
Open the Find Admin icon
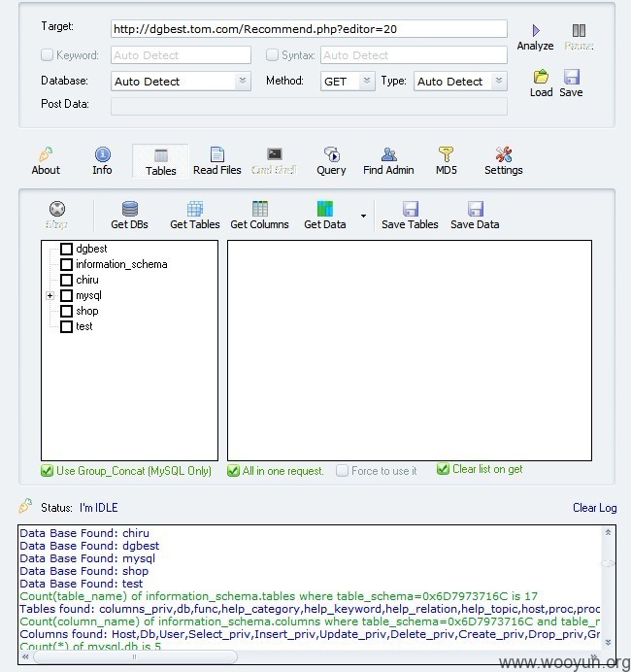pos(388,153)
